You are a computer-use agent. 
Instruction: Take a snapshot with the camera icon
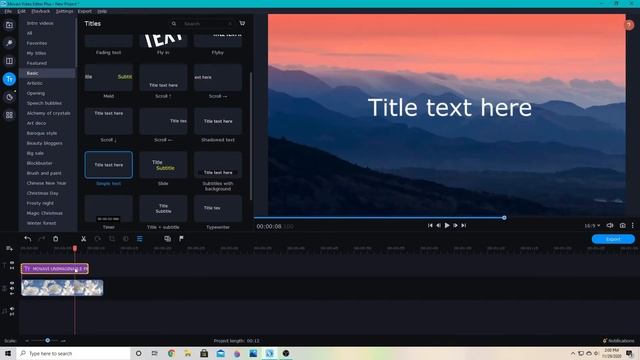pos(622,225)
